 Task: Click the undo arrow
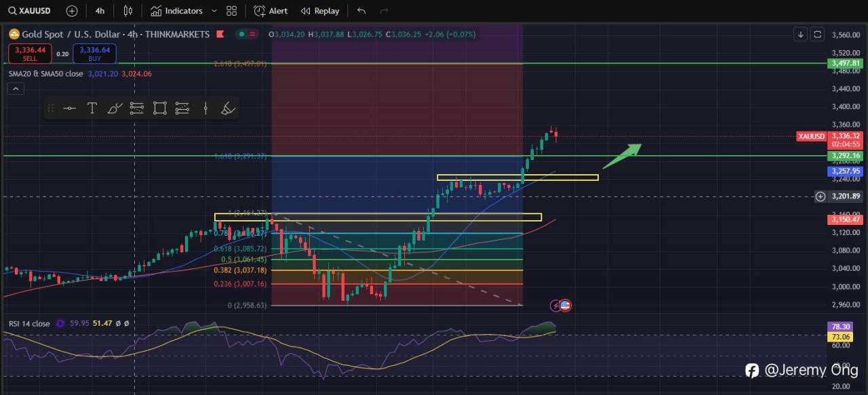361,11
